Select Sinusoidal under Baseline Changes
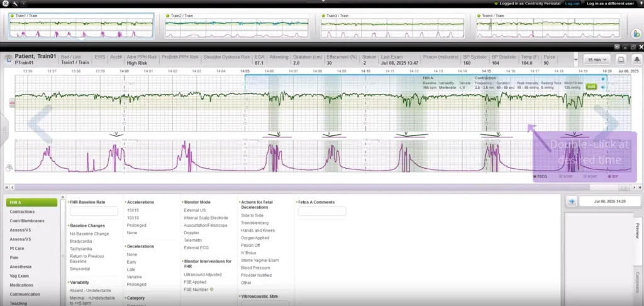The height and width of the screenshot is (306, 644). (x=80, y=269)
